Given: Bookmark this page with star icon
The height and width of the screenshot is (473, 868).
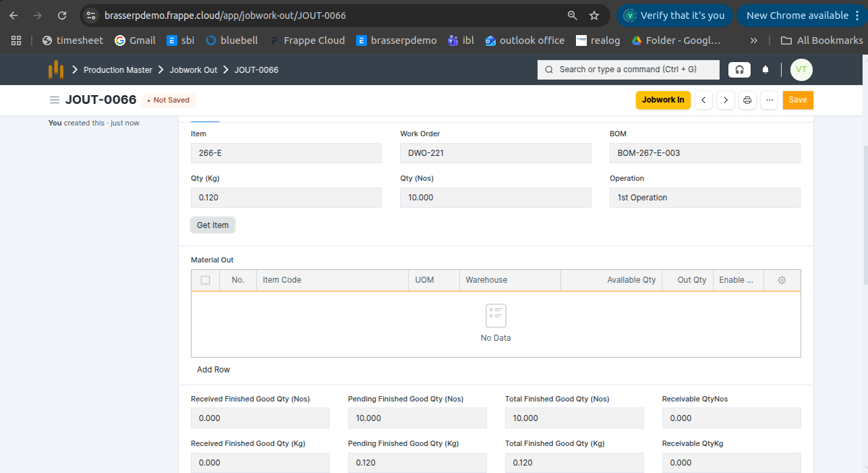Looking at the screenshot, I should 594,16.
